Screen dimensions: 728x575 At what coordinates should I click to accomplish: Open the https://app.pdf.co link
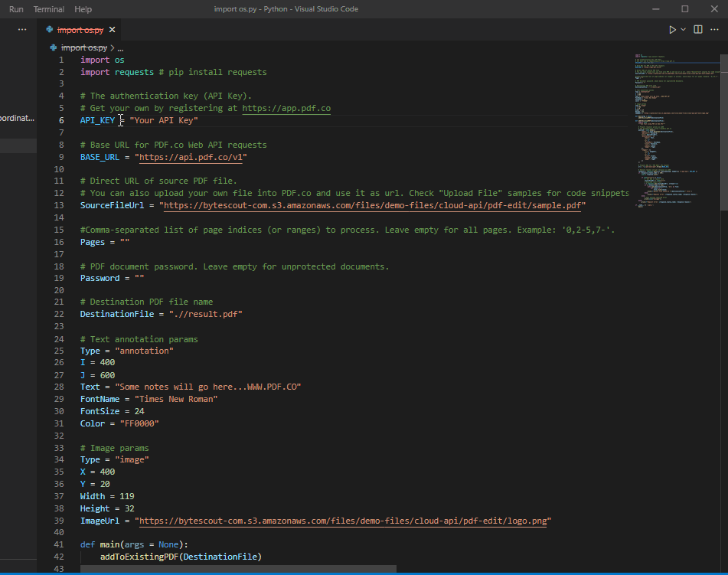tap(286, 108)
